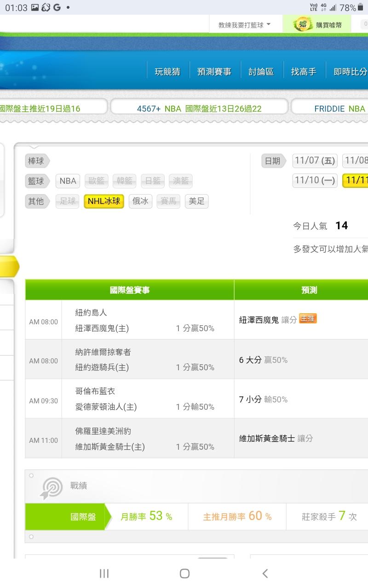Select the 國際盤 record tab

tap(83, 517)
